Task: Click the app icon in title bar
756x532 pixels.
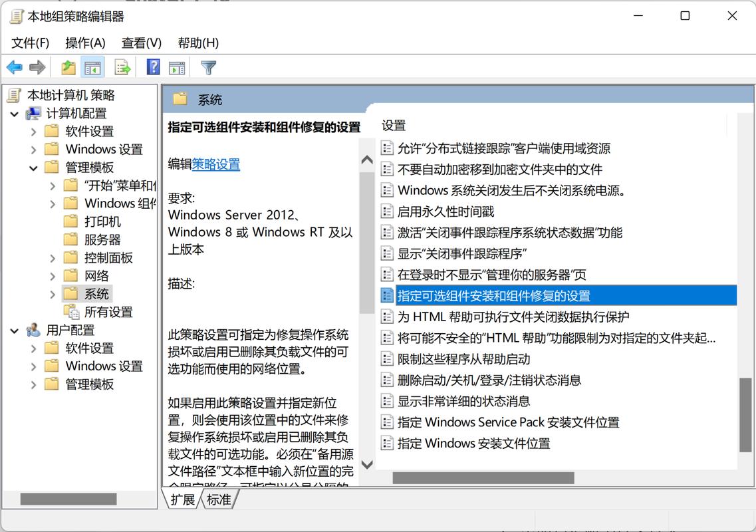Action: (17, 17)
